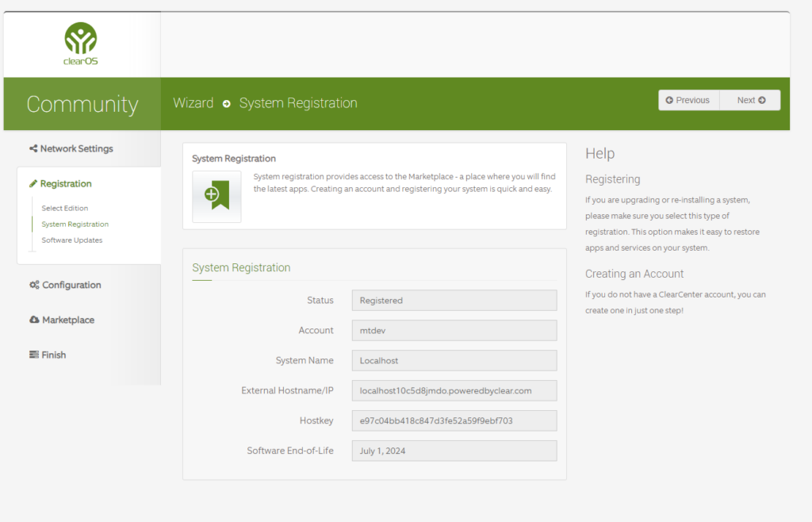Click the breadcrumb arrow icon after Wizard

[226, 104]
